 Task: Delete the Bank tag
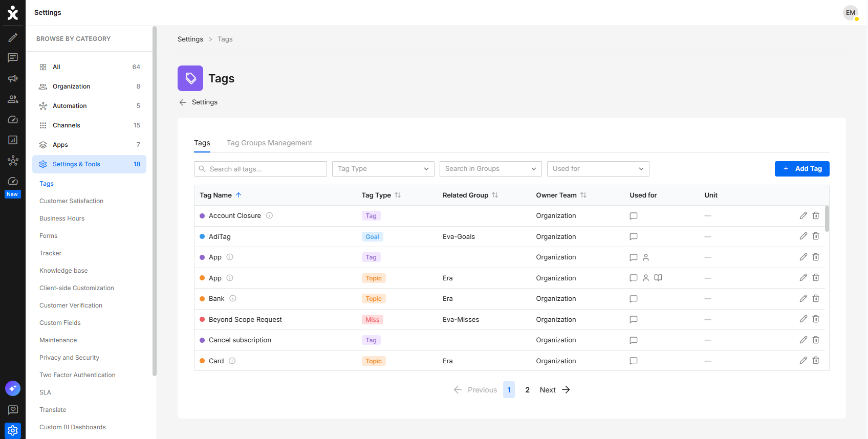coord(816,298)
